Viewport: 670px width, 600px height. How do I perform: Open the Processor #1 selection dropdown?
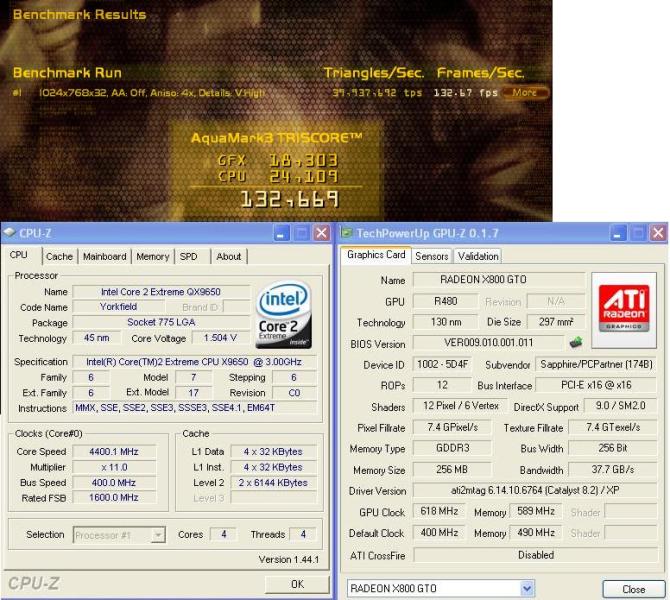pos(119,535)
